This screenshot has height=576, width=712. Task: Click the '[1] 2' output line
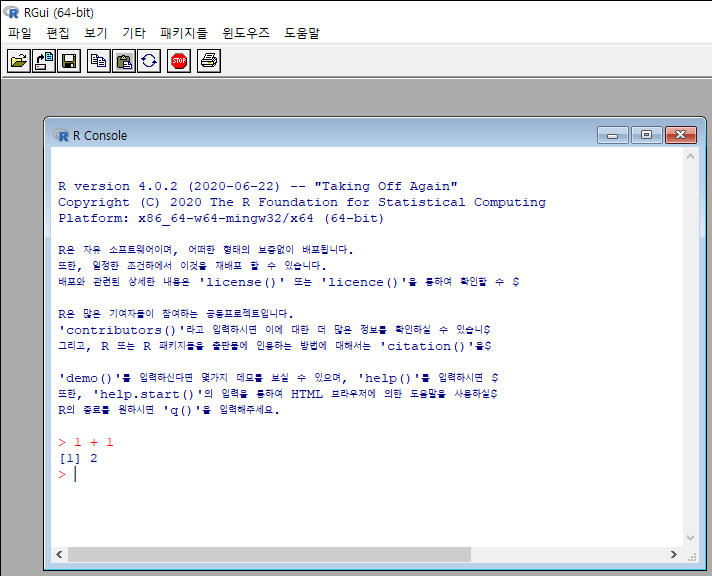pos(78,458)
